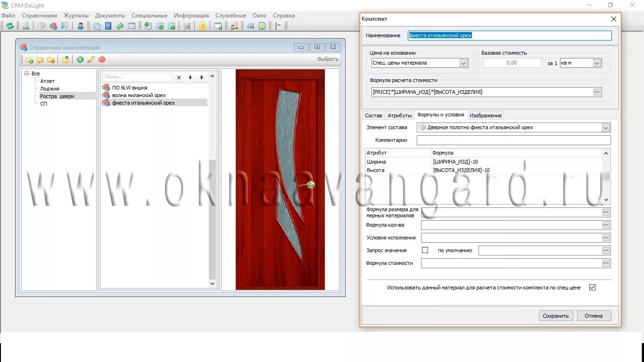Open Документы menu

pyautogui.click(x=110, y=16)
